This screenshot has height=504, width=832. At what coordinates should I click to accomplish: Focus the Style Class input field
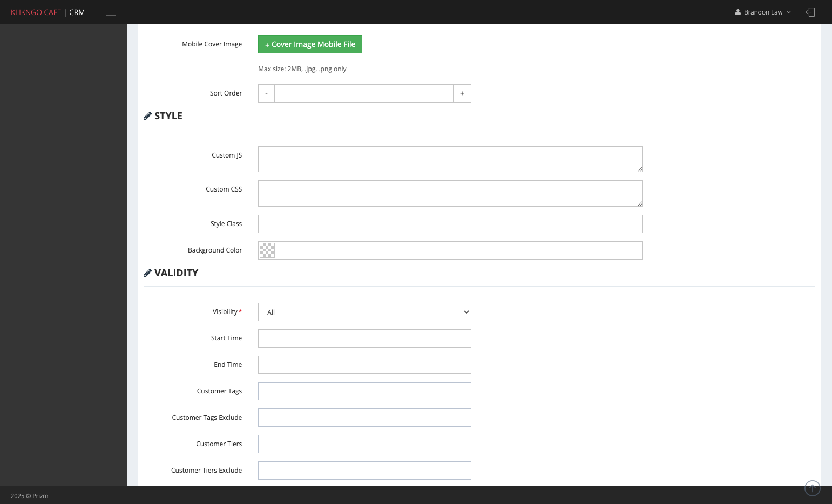(x=450, y=224)
